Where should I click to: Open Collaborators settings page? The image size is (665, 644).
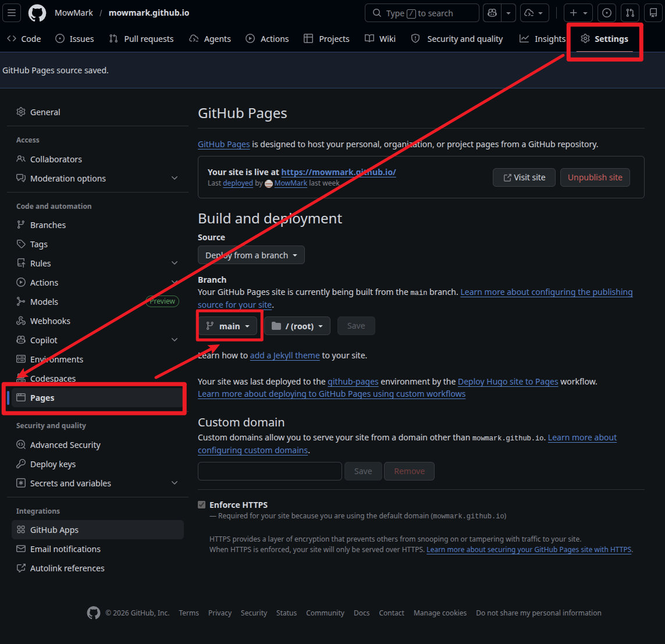(98, 159)
